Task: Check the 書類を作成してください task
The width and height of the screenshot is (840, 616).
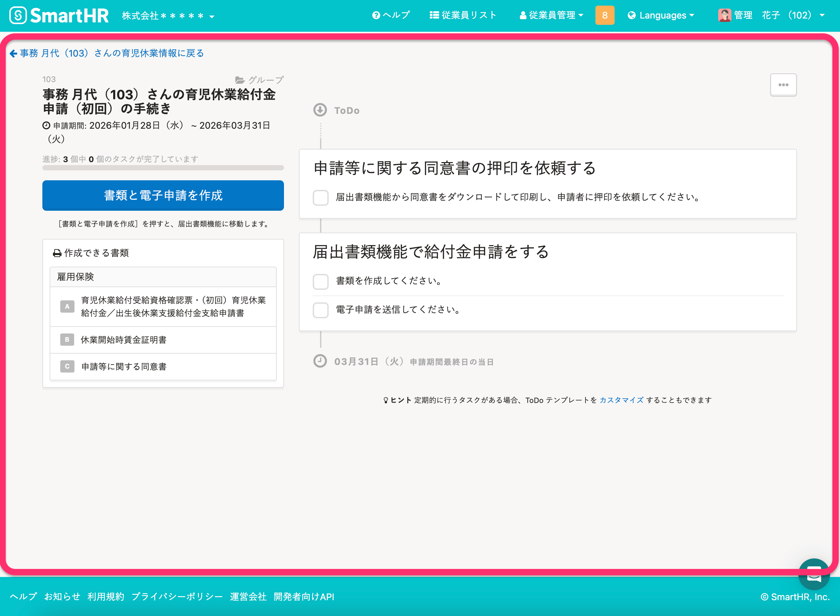Action: point(320,282)
